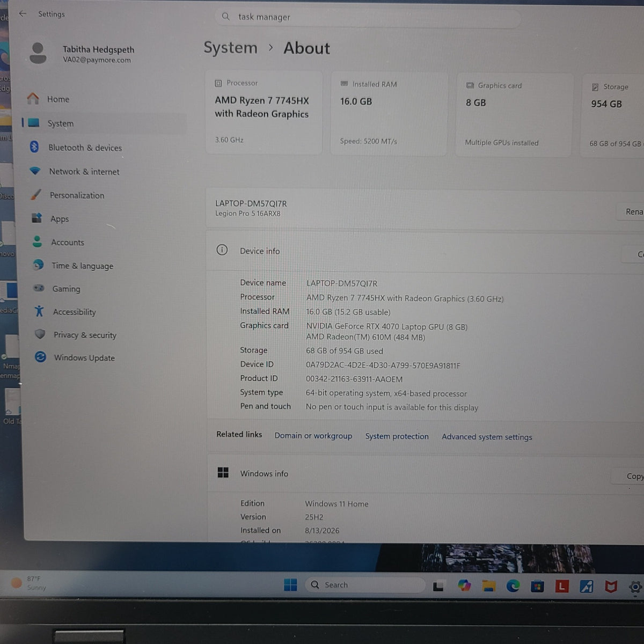Open Advanced system settings link

487,437
